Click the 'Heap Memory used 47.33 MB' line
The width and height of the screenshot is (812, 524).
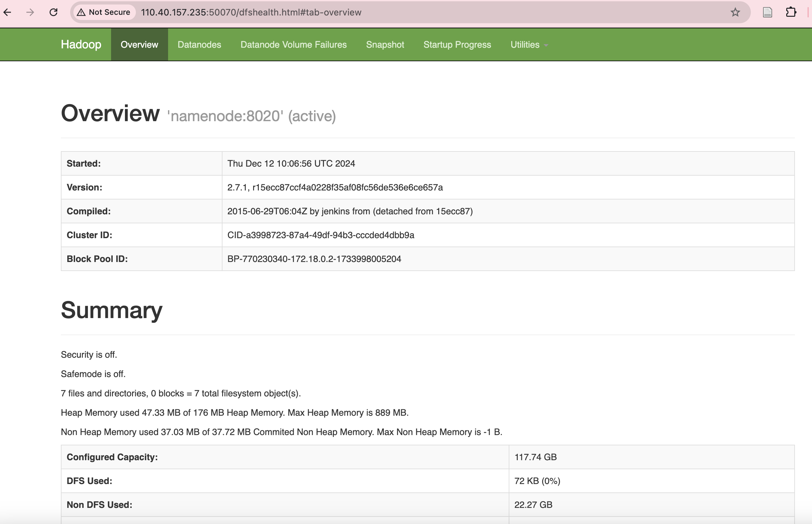(x=234, y=413)
